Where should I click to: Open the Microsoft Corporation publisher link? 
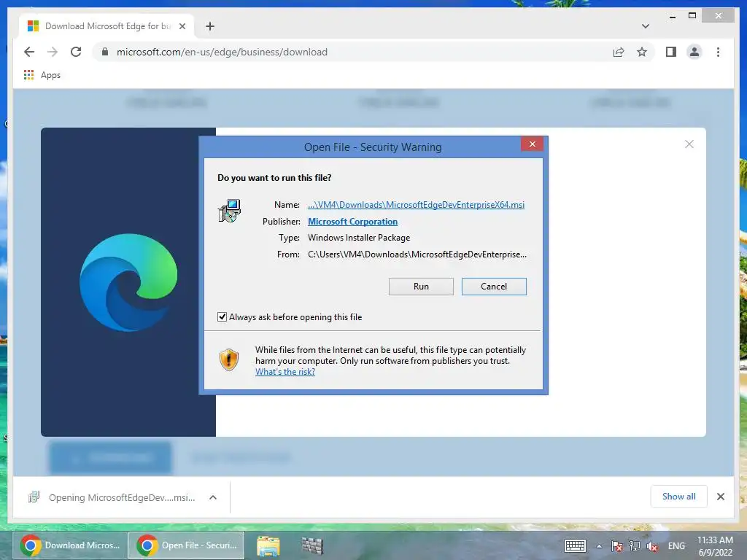pos(352,222)
